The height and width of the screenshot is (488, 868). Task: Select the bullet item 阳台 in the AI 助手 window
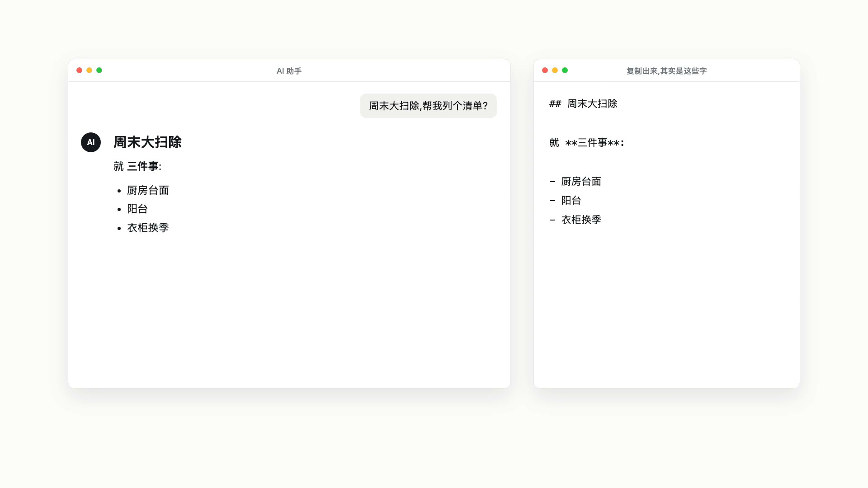point(137,209)
